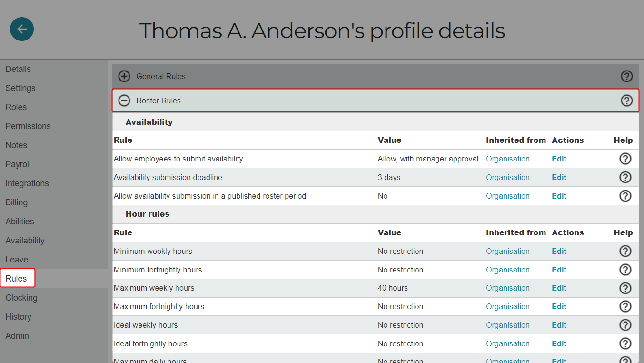This screenshot has width=644, height=363.
Task: Open the Leave sidebar tab
Action: (x=17, y=260)
